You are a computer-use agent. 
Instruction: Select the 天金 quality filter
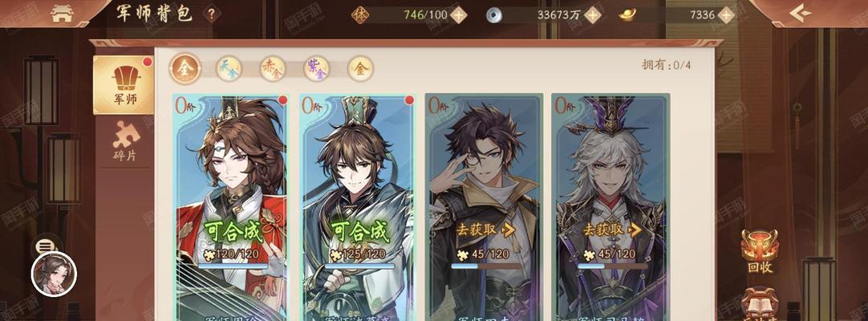[229, 69]
